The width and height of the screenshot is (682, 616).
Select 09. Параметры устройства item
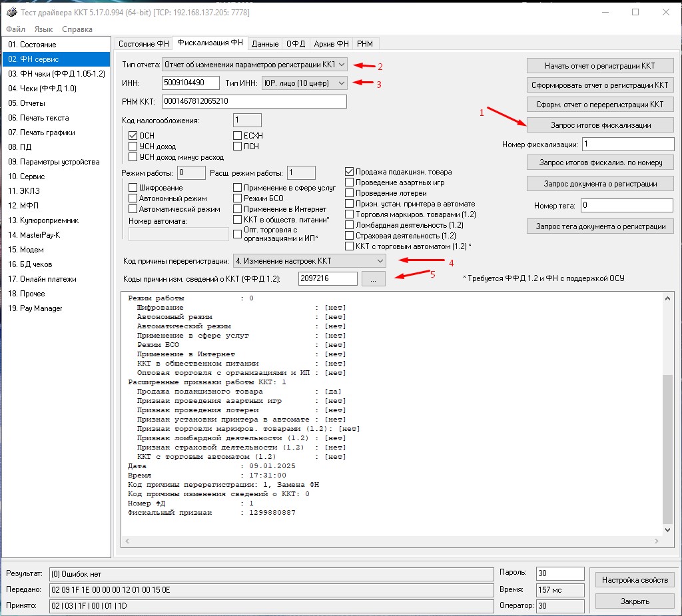coord(57,162)
